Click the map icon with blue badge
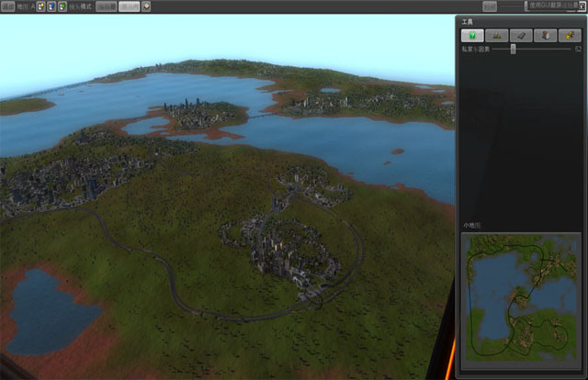Screen dimensions: 588x380 51,6
